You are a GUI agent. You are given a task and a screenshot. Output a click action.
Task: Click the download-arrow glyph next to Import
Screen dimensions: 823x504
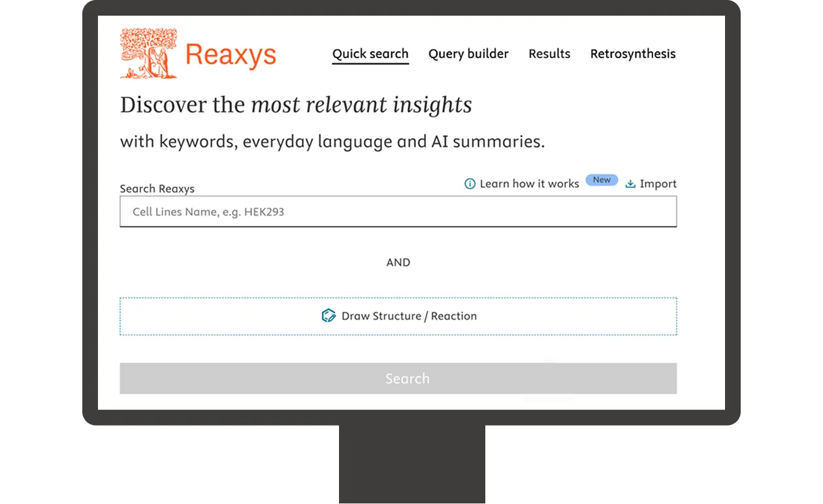(x=630, y=183)
